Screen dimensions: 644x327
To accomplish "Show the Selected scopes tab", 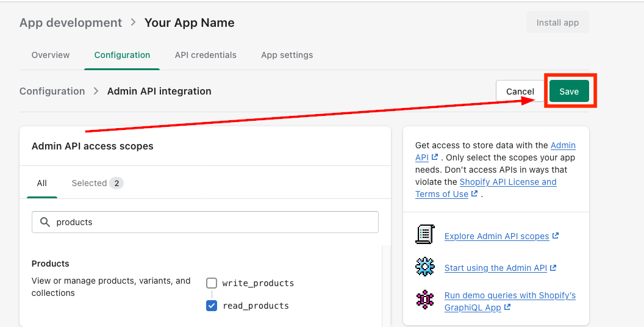I will 97,183.
